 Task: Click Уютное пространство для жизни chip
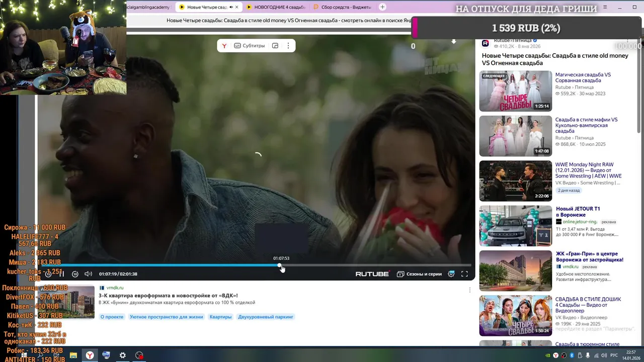pos(166,317)
